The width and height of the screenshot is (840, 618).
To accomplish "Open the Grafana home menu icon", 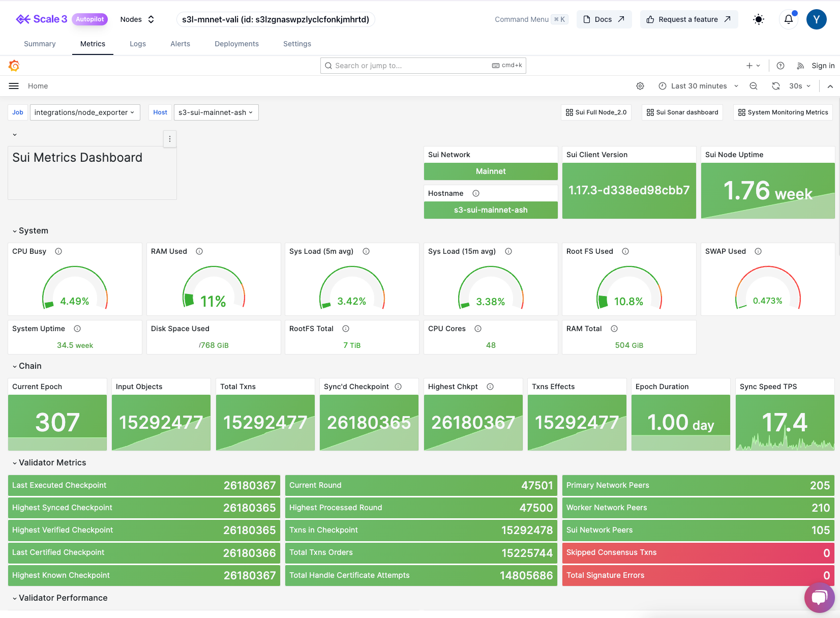I will (13, 85).
